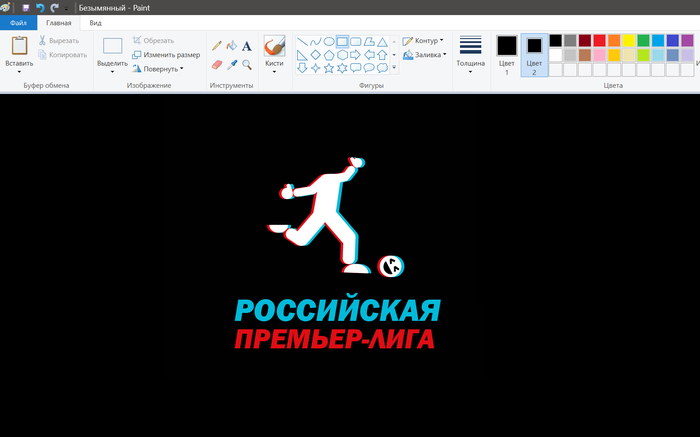Choose the Up arrow shape
Image resolution: width=700 pixels, height=437 pixels.
point(383,55)
